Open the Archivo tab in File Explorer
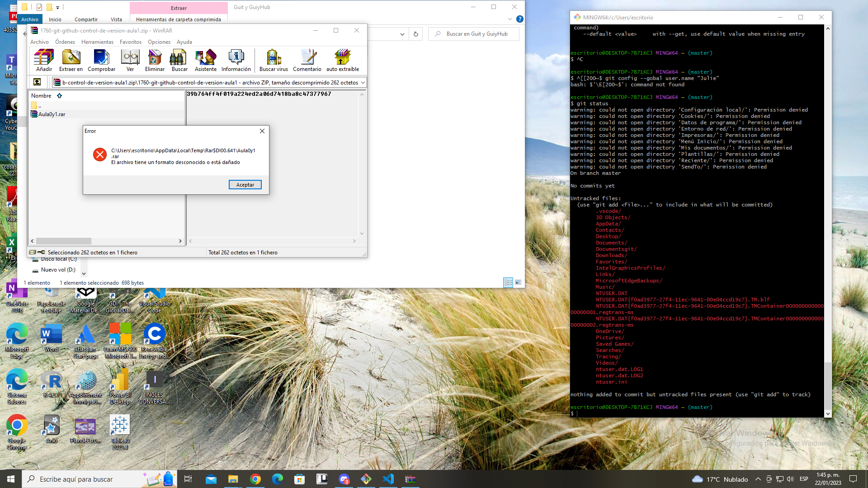The image size is (868, 488). pyautogui.click(x=30, y=19)
